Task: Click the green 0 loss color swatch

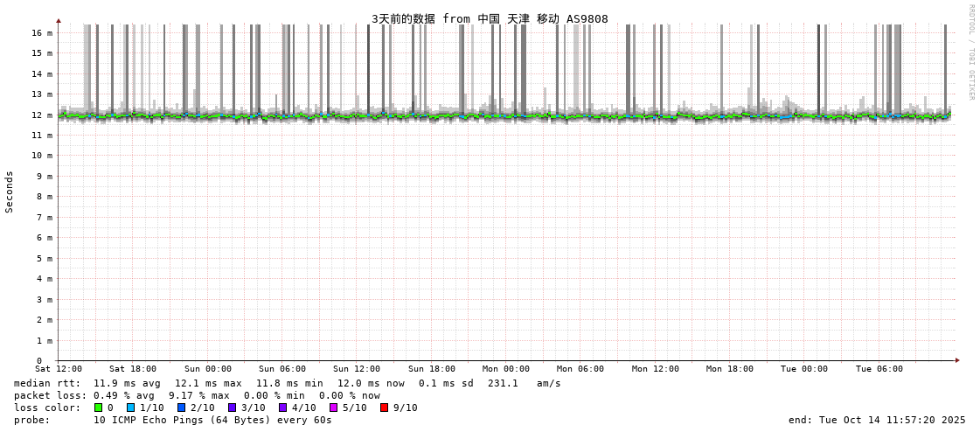Action: click(x=99, y=408)
